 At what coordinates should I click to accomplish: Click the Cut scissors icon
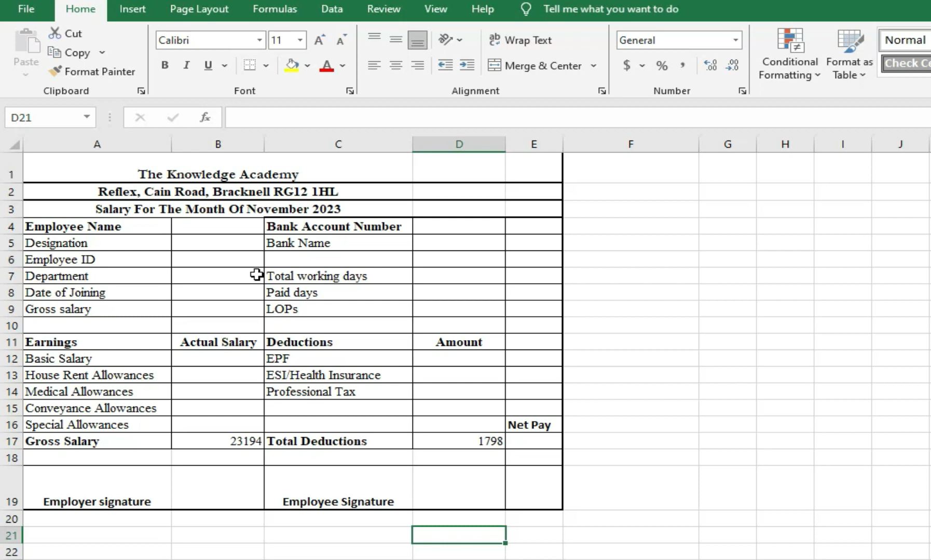[54, 33]
